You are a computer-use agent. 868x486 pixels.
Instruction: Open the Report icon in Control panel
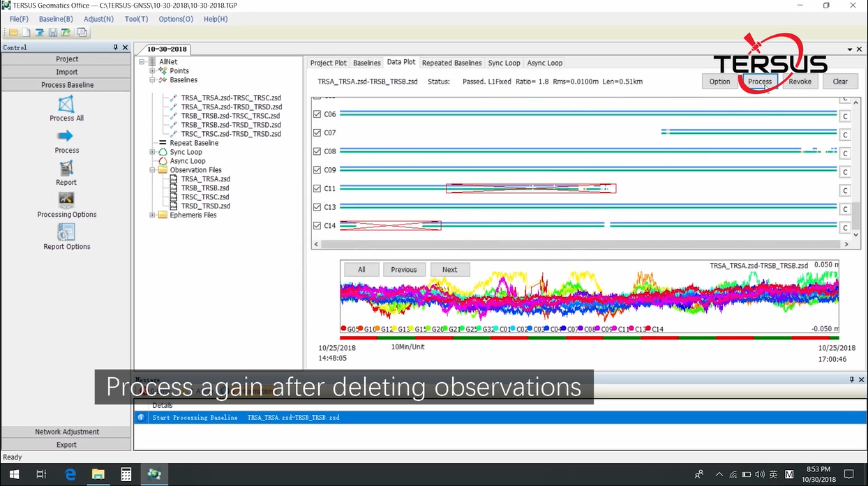[x=66, y=169]
